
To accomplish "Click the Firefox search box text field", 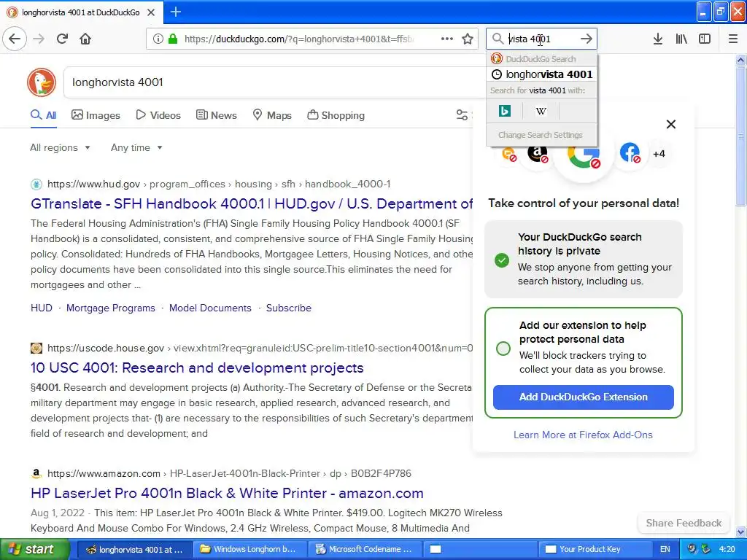I will coord(542,39).
